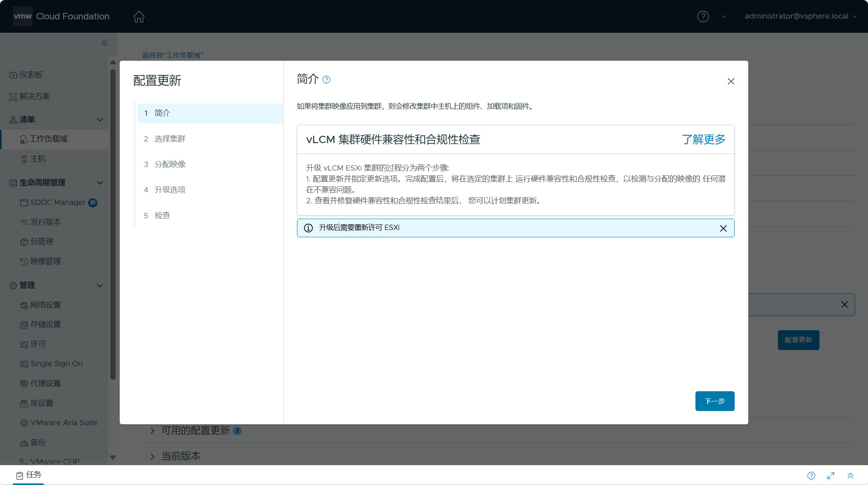Click the double up-chevron icon at bottom right
This screenshot has width=868, height=485.
pyautogui.click(x=850, y=476)
